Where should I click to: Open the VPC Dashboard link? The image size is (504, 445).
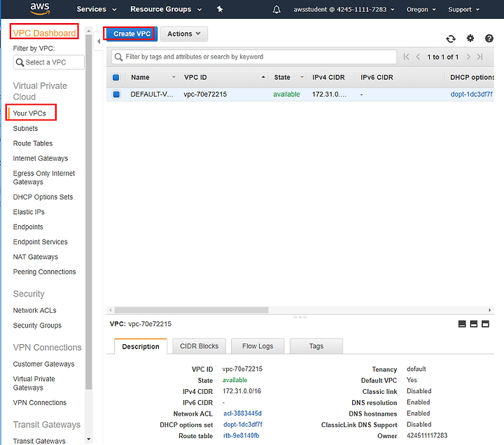click(x=44, y=33)
